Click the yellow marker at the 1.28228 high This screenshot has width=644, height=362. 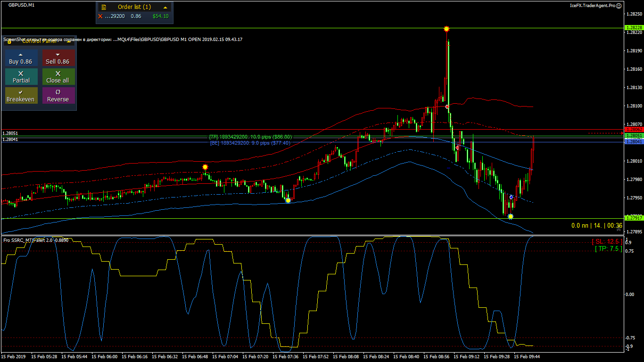point(446,29)
